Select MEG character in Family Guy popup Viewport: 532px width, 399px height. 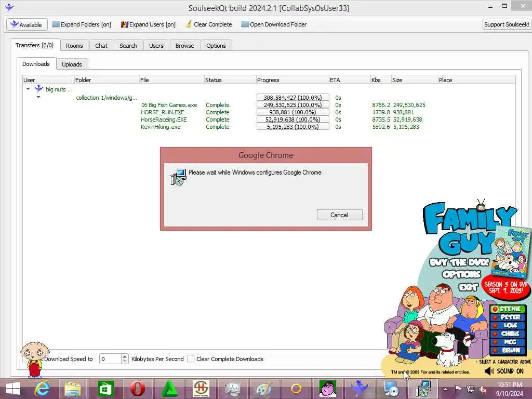coord(508,342)
